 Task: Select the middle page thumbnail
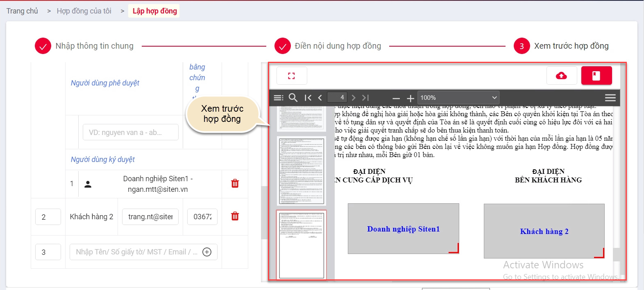(x=302, y=171)
